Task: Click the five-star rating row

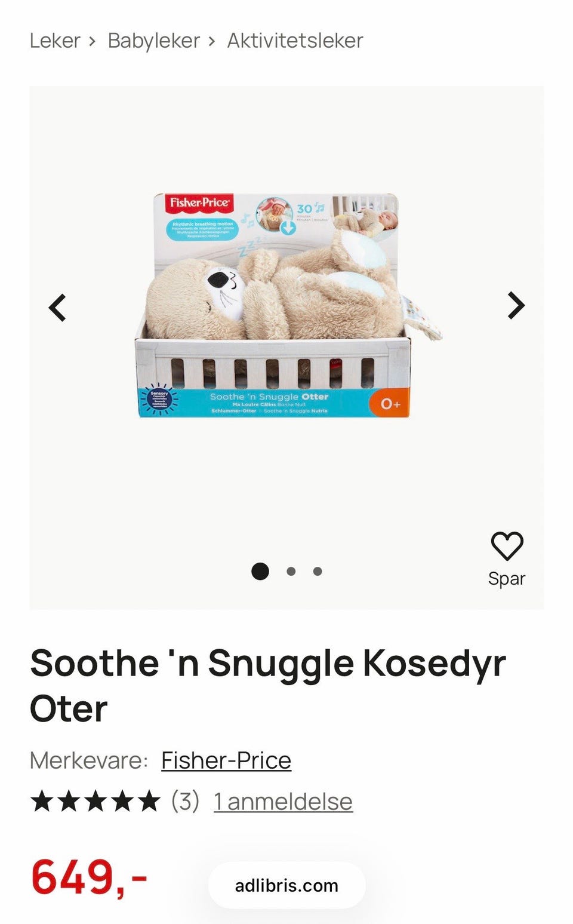Action: (95, 801)
